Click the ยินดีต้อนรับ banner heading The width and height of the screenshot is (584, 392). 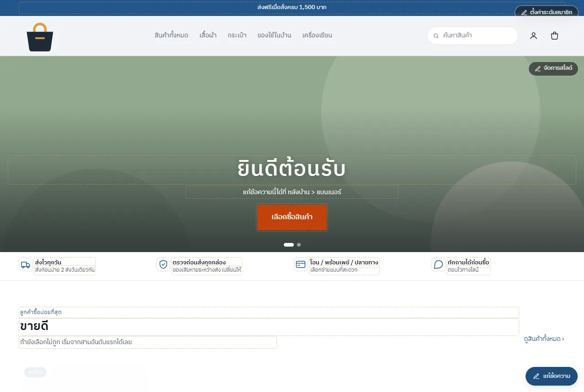point(292,169)
